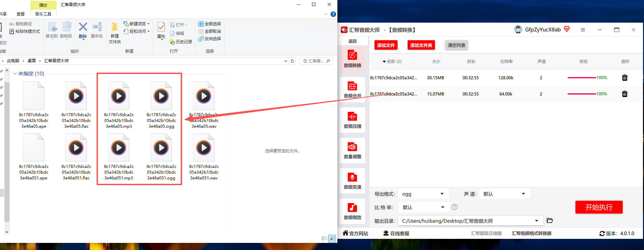Click 历史记录 history in Explorer ribbon
The height and width of the screenshot is (250, 644).
click(181, 42)
